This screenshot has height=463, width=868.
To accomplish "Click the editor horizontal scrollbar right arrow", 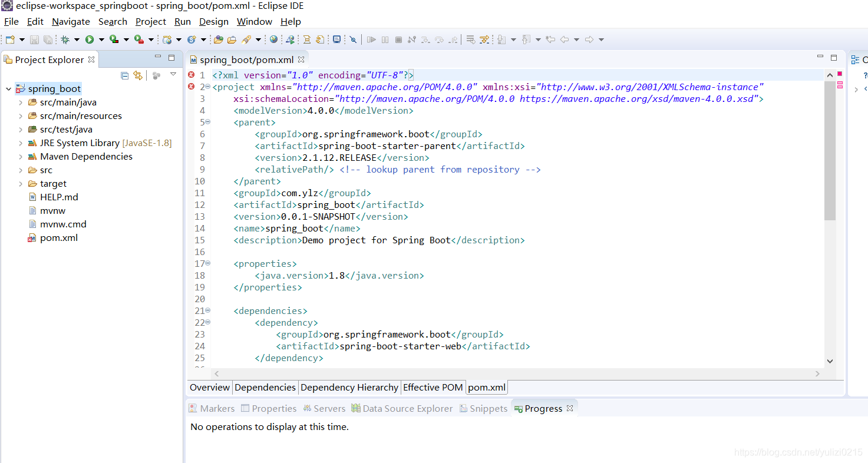I will [817, 373].
